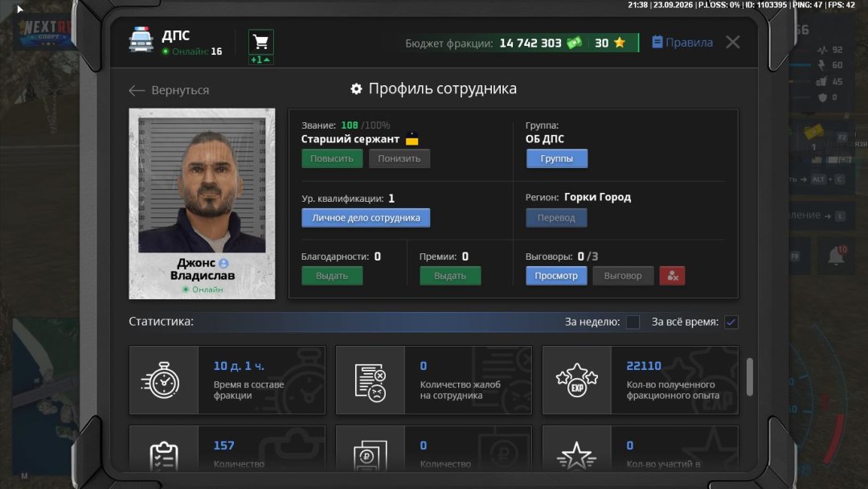This screenshot has height=489, width=868.
Task: Click the Перевод transfer button
Action: pos(556,218)
